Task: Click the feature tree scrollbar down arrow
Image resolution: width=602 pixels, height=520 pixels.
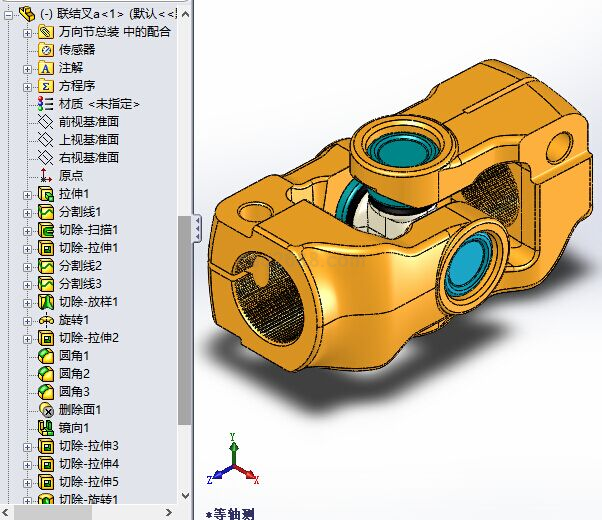Action: [184, 494]
